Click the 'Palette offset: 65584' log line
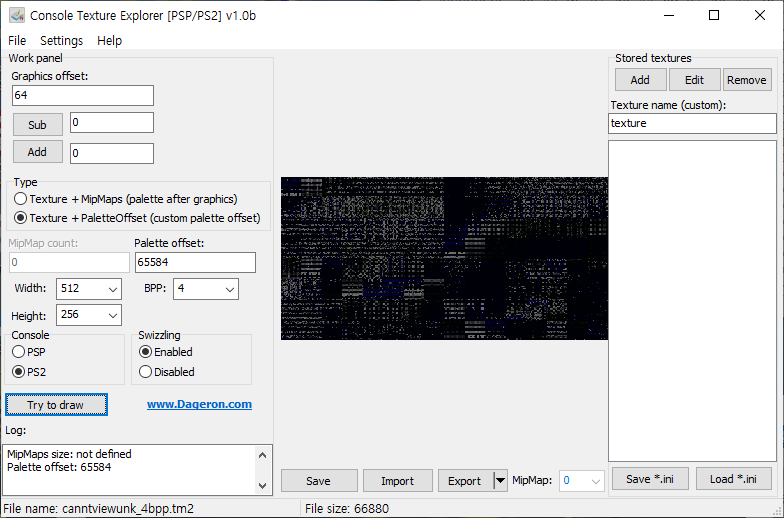The image size is (784, 518). tap(59, 468)
